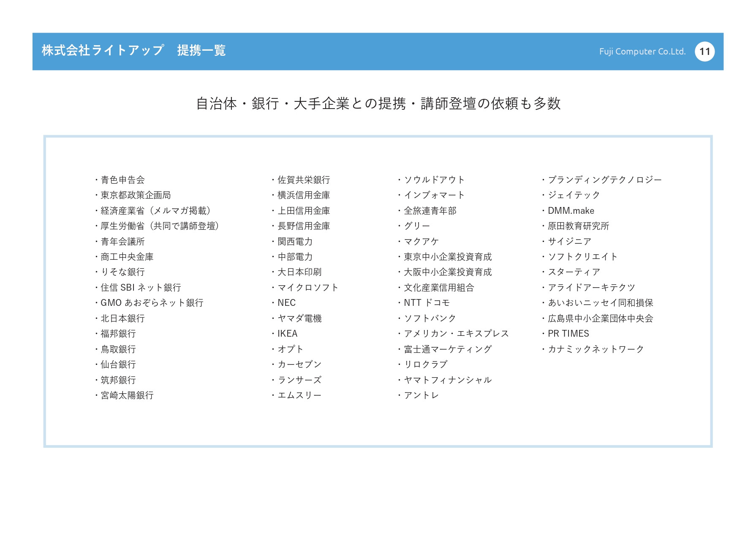Select the エムスリー entry

[x=296, y=395]
